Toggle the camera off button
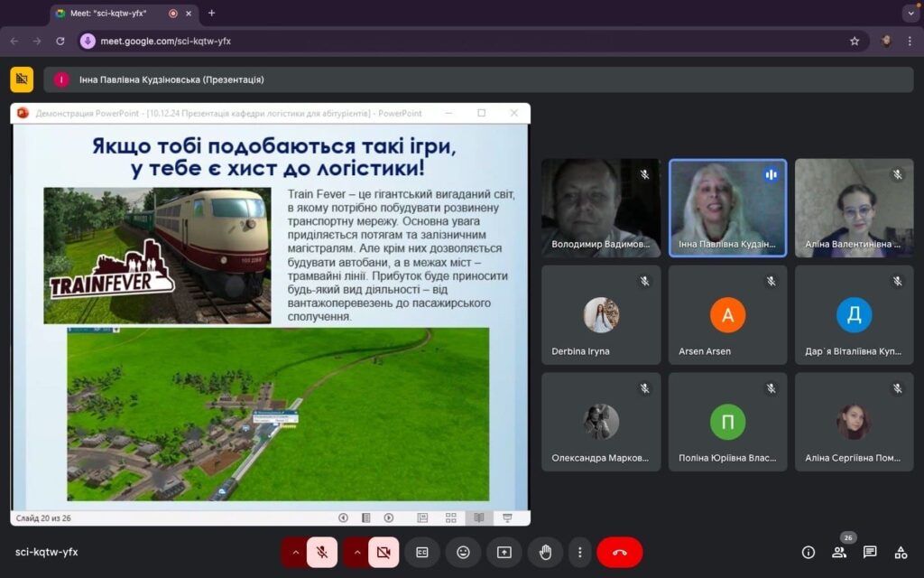The height and width of the screenshot is (578, 924). click(383, 553)
